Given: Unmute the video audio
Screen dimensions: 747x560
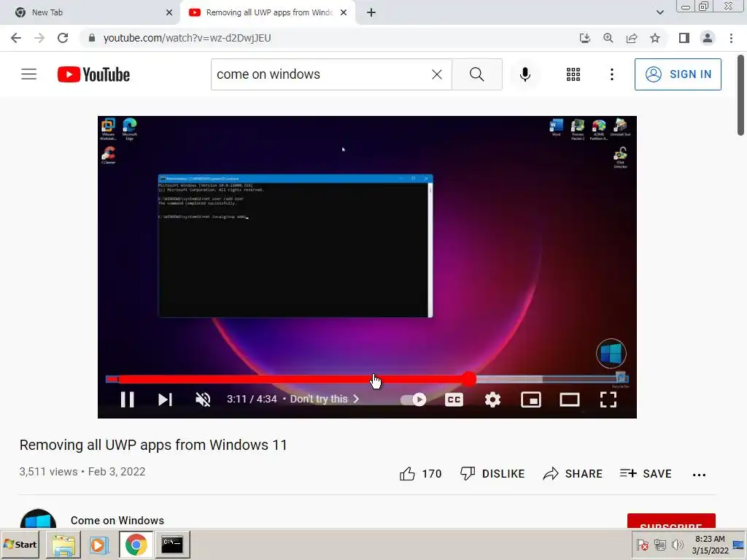Looking at the screenshot, I should [x=203, y=399].
